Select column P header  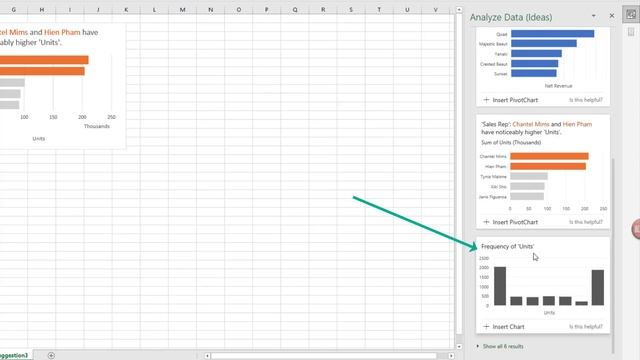267,9
